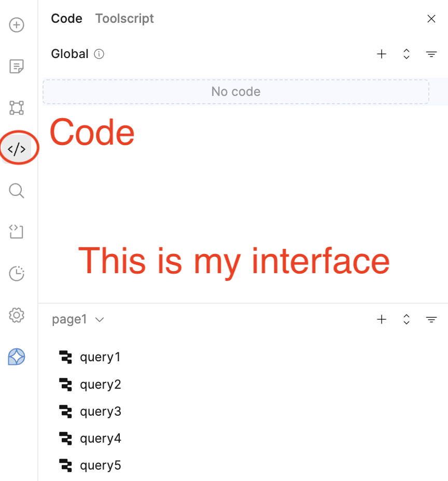The width and height of the screenshot is (448, 481).
Task: Add new Global code with plus
Action: pyautogui.click(x=382, y=54)
